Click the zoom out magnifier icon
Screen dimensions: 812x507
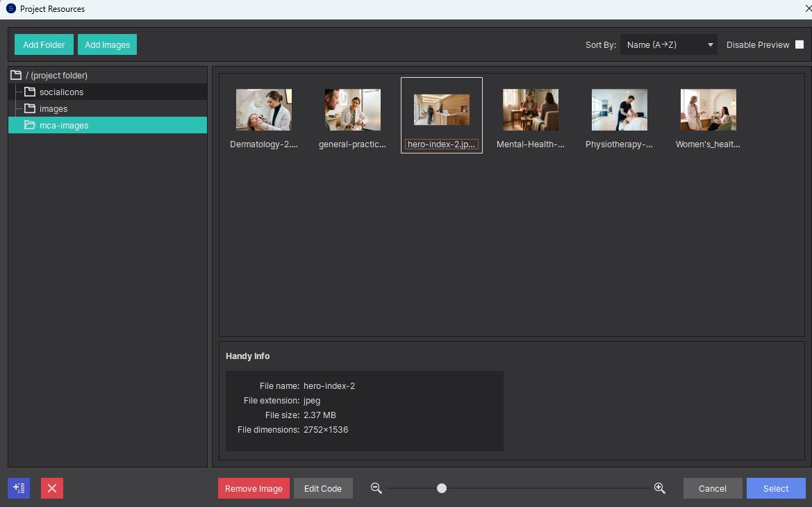tap(376, 488)
